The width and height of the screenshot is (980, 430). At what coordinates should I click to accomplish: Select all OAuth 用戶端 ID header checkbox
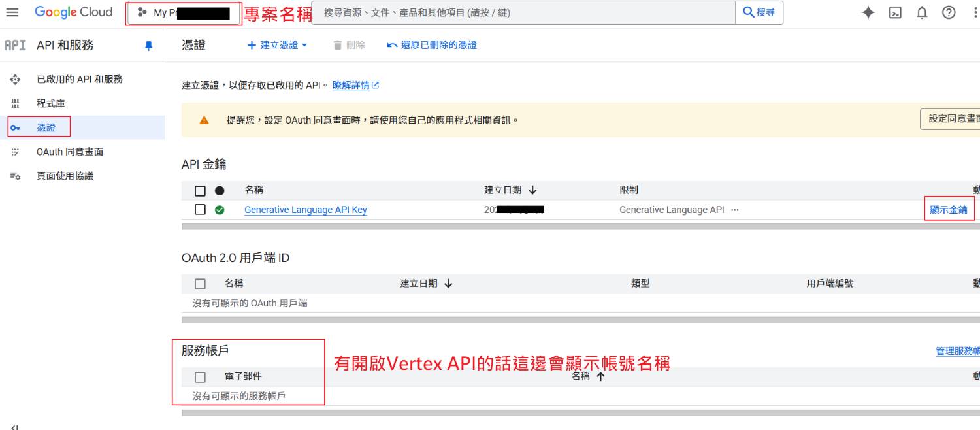point(201,284)
